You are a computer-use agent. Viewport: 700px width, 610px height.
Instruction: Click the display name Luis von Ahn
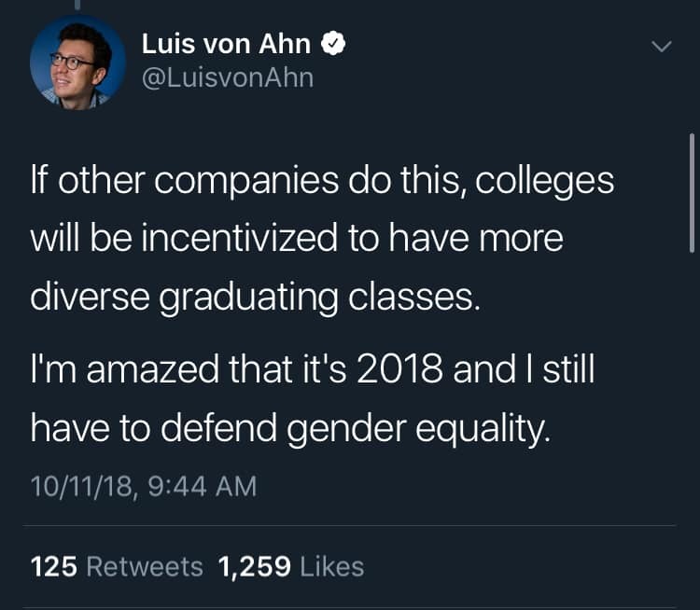click(228, 44)
